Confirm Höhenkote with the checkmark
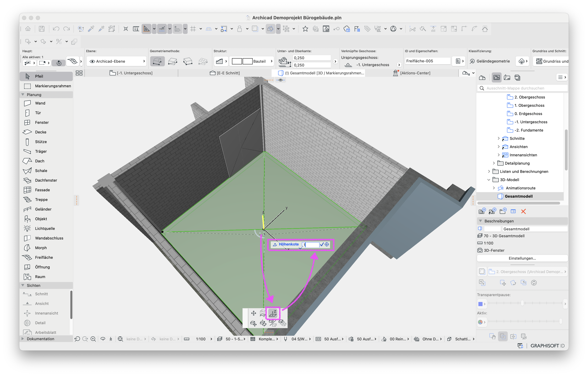This screenshot has width=588, height=376. point(322,244)
